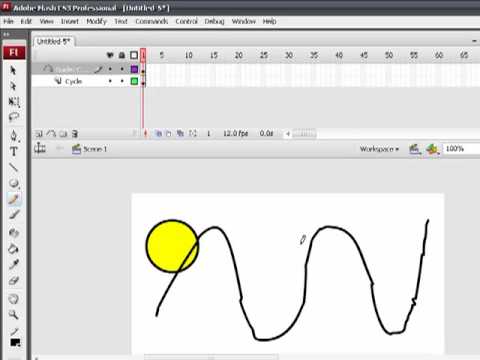
Task: Open the Debug menu
Action: [214, 21]
